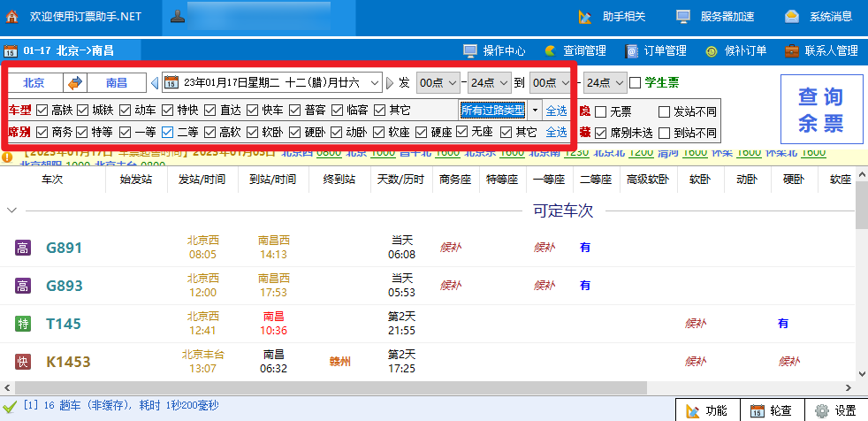Click the vertical scrollbar of train list
This screenshot has height=421, width=868.
(x=861, y=283)
